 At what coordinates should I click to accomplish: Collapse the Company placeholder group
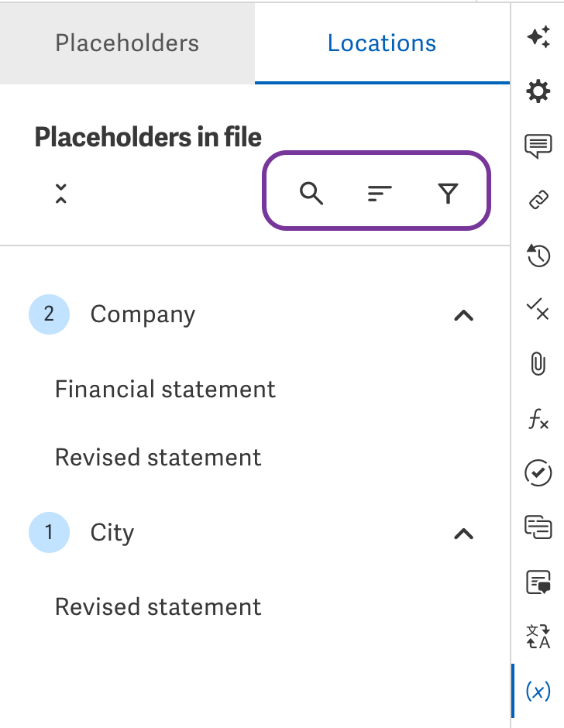(463, 314)
